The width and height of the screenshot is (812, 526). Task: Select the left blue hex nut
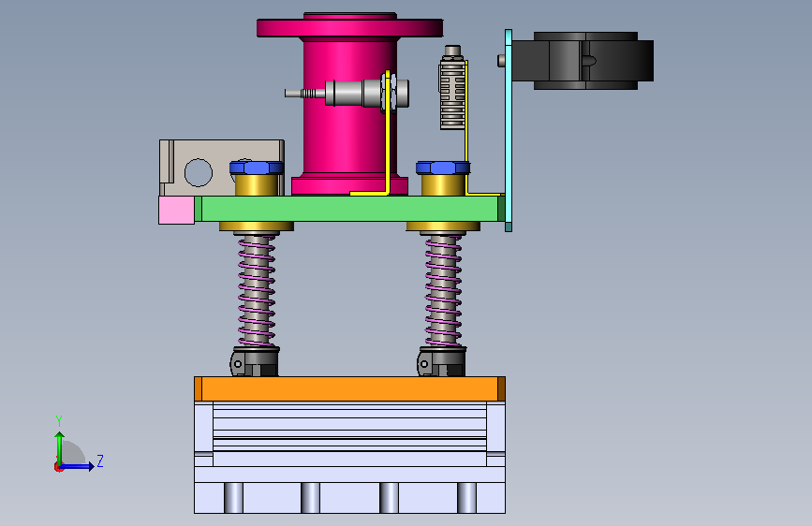pos(257,168)
